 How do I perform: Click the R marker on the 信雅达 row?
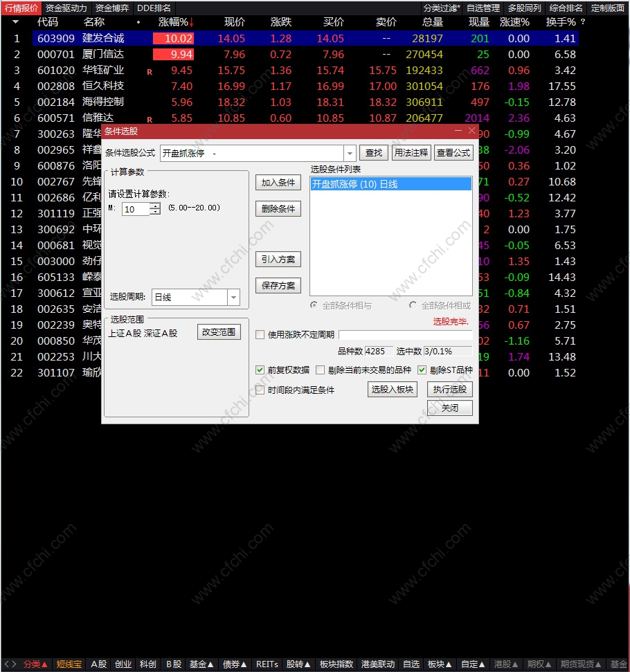coord(150,120)
